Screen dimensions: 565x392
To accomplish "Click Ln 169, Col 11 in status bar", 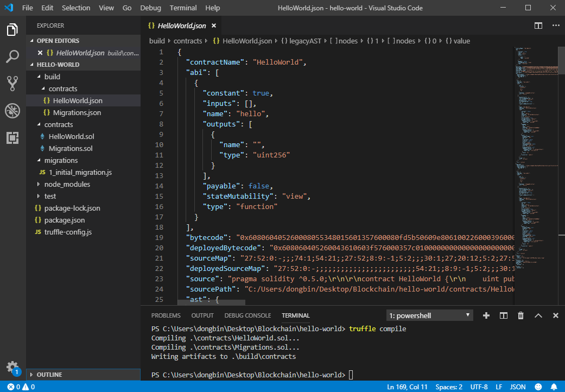I will pos(407,387).
